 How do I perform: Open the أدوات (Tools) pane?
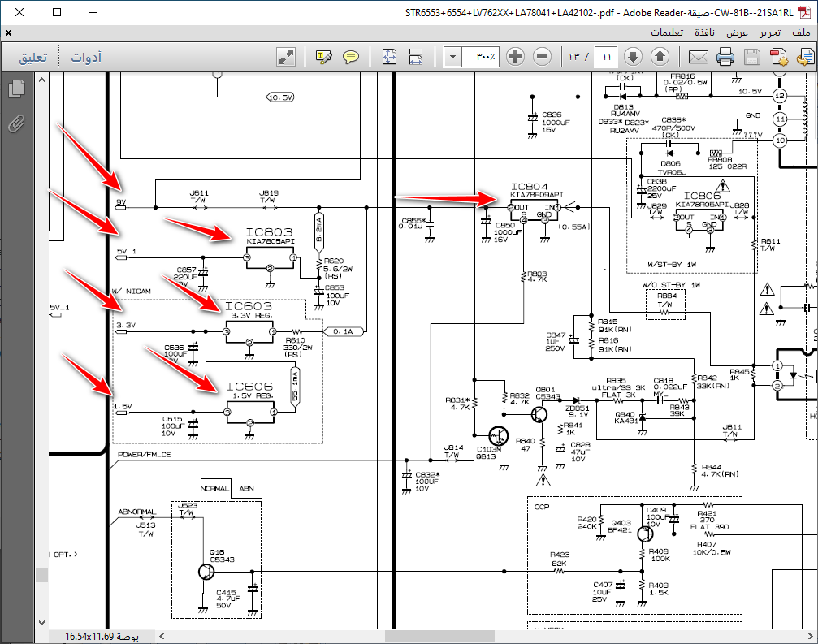pos(86,57)
